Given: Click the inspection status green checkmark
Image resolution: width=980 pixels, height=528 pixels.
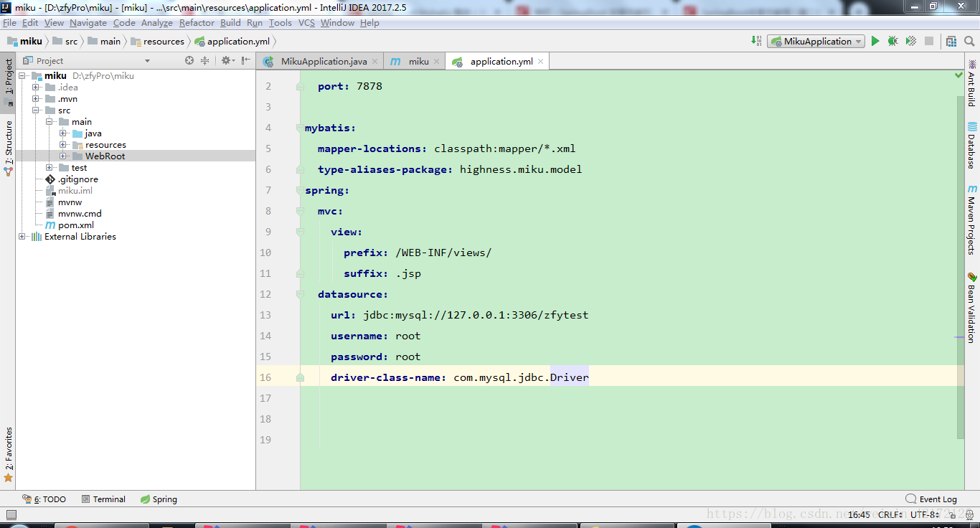Looking at the screenshot, I should click(958, 75).
